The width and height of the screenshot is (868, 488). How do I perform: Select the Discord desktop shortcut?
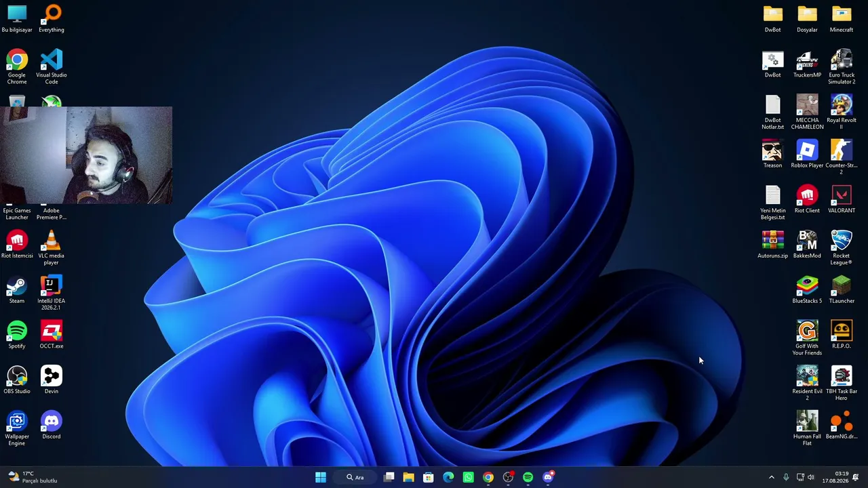point(52,426)
